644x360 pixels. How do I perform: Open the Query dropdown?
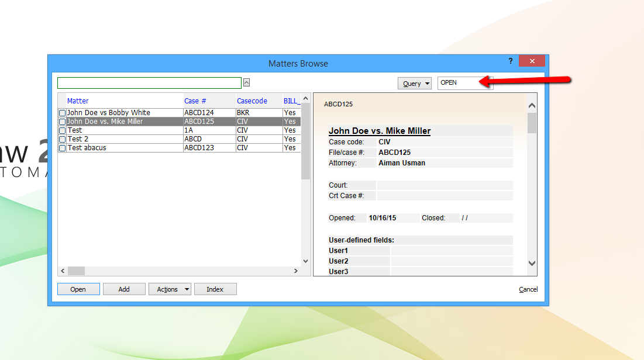pyautogui.click(x=414, y=83)
